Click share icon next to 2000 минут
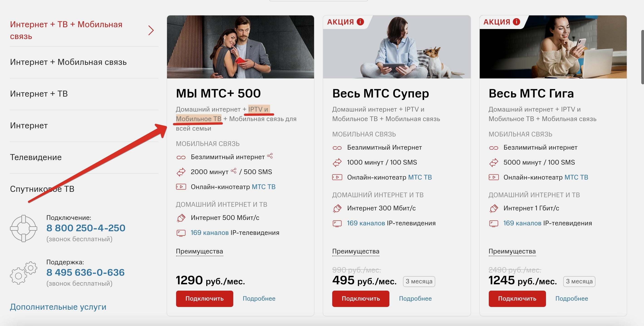644x326 pixels. (x=234, y=171)
